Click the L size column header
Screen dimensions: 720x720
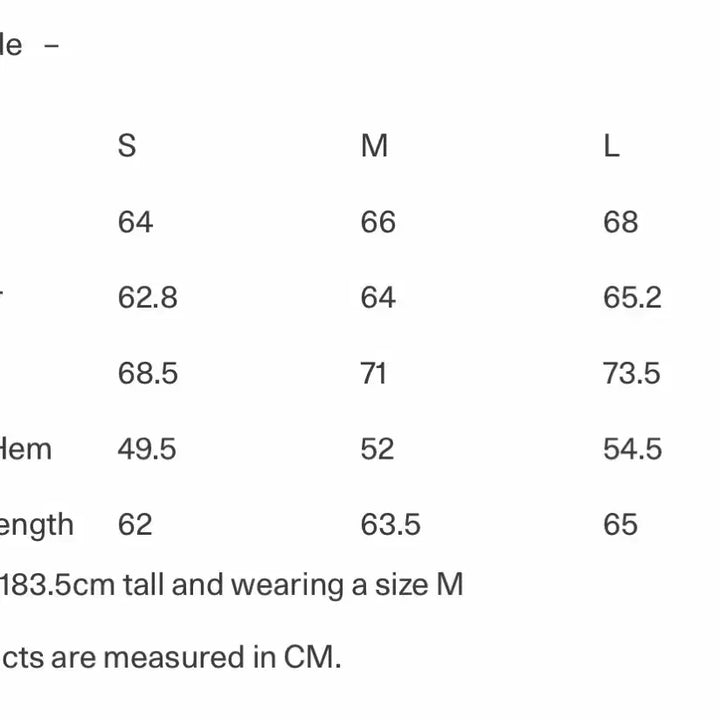point(611,146)
